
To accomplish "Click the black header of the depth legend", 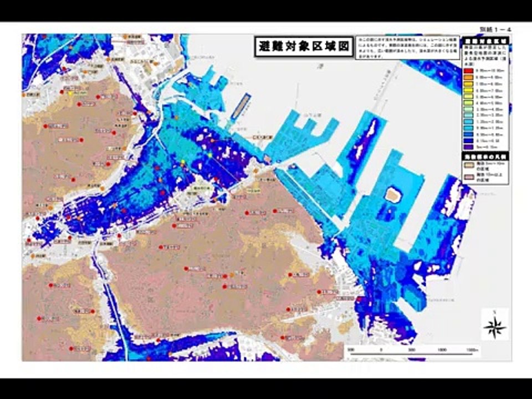I will (485, 40).
